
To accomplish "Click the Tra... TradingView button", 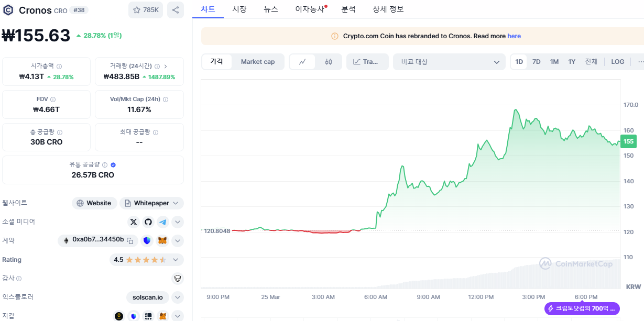I will 367,62.
